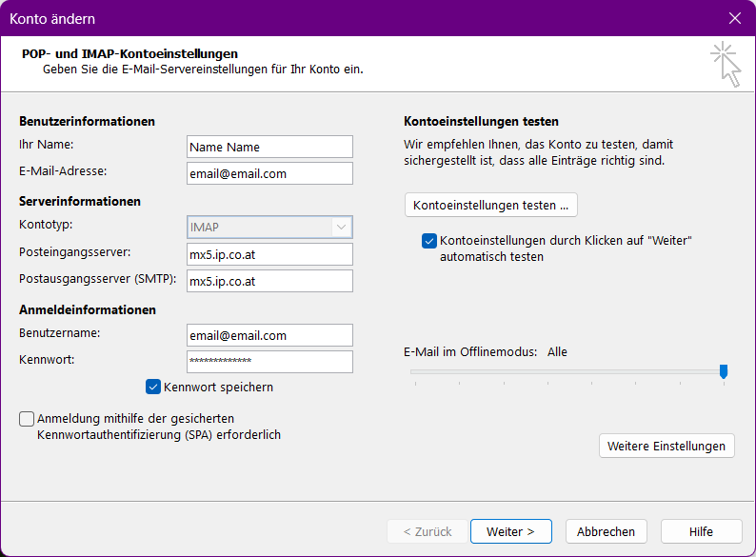The height and width of the screenshot is (557, 756).
Task: Click the Weiter button
Action: click(x=510, y=531)
